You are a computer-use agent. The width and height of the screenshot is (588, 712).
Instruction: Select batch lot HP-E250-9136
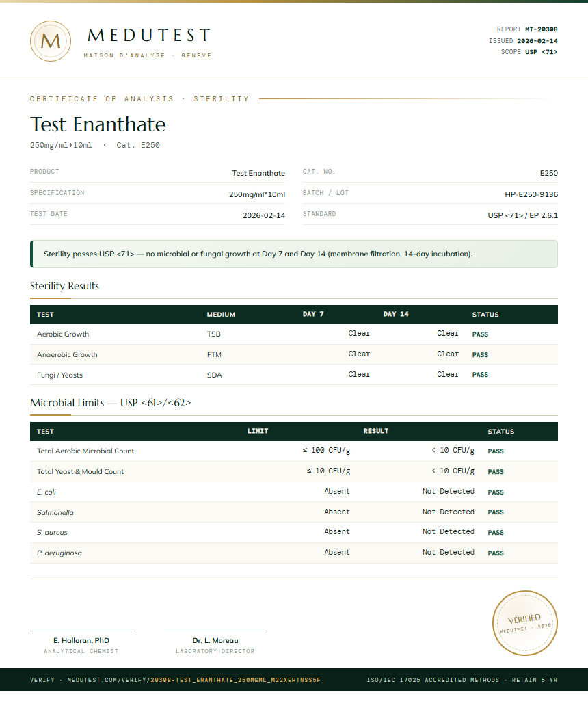click(531, 194)
